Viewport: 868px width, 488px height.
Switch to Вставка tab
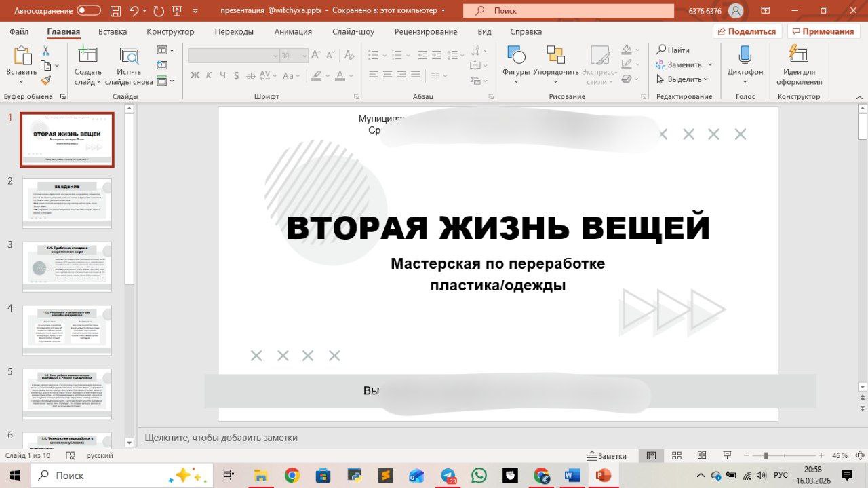pyautogui.click(x=113, y=31)
